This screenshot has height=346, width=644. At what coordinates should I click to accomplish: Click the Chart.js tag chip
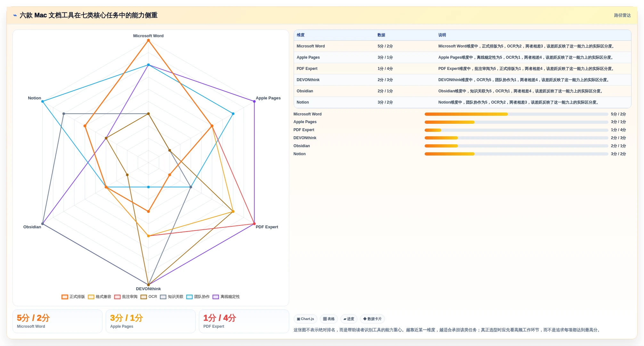click(x=305, y=319)
